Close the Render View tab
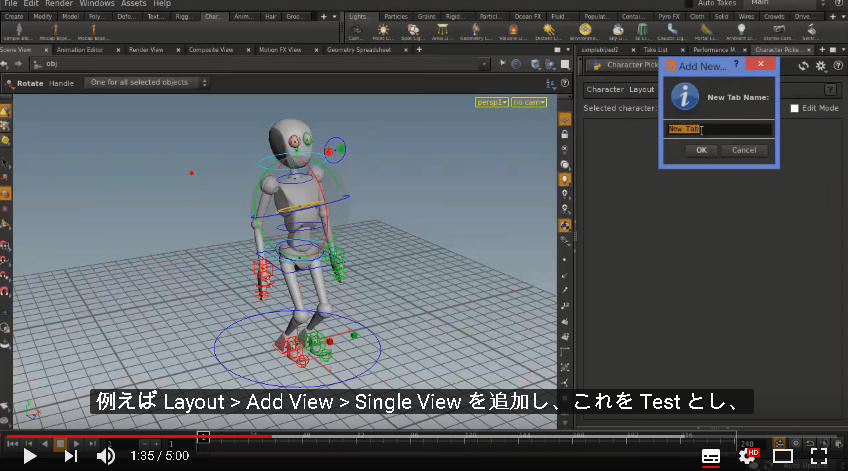The width and height of the screenshot is (848, 471). (x=178, y=50)
